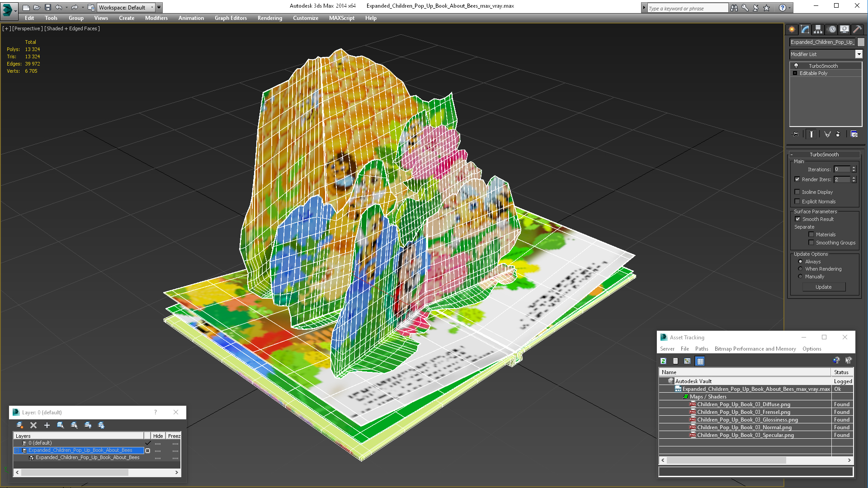Open the Motion command panel tab
Image resolution: width=868 pixels, height=488 pixels.
(x=832, y=29)
